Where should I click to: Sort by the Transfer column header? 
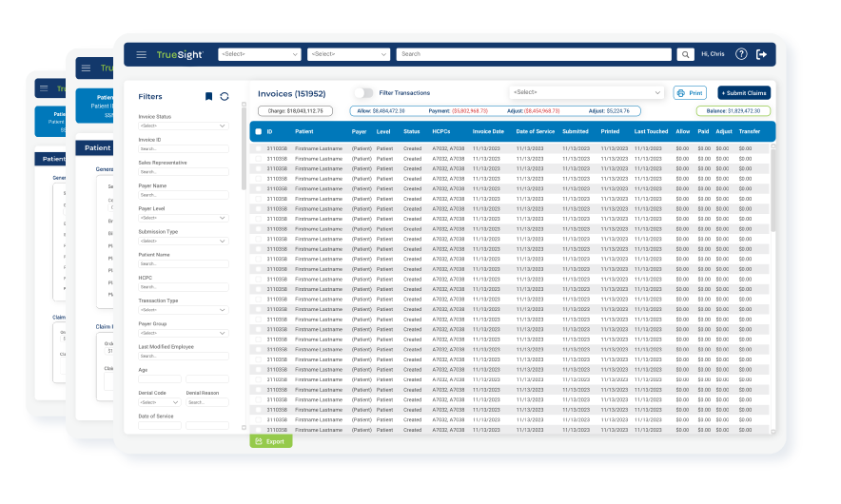(750, 131)
